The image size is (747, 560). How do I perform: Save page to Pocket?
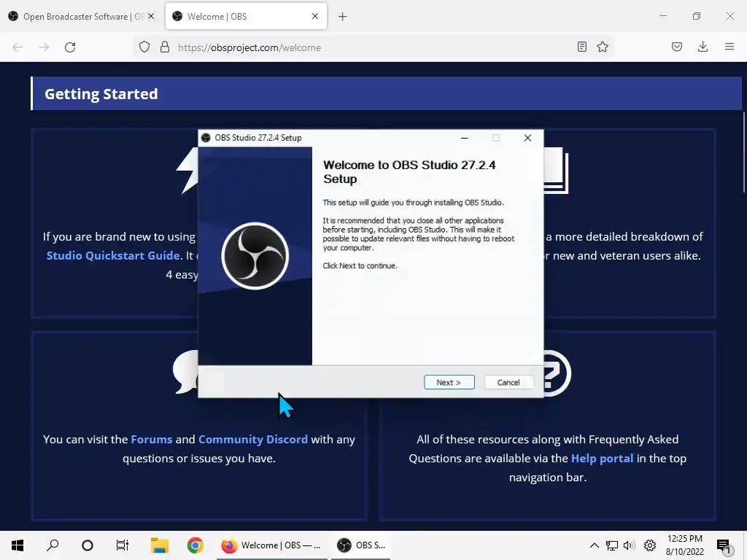(x=677, y=47)
